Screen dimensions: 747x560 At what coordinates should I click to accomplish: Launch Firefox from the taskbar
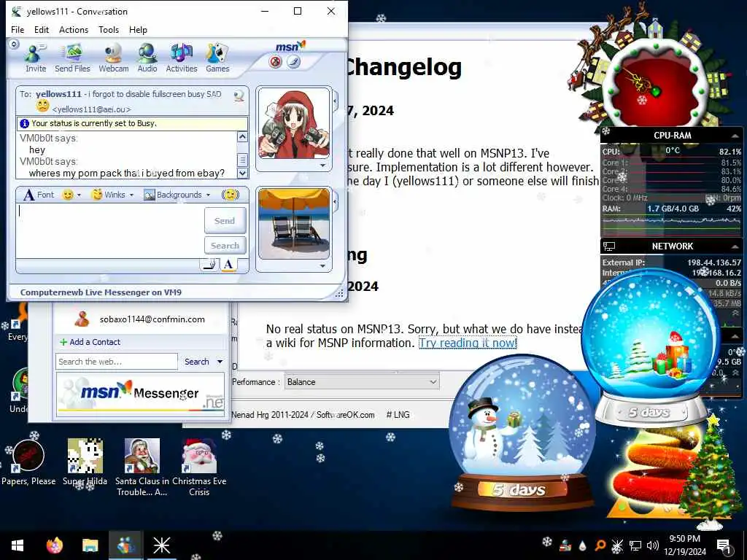pos(55,545)
